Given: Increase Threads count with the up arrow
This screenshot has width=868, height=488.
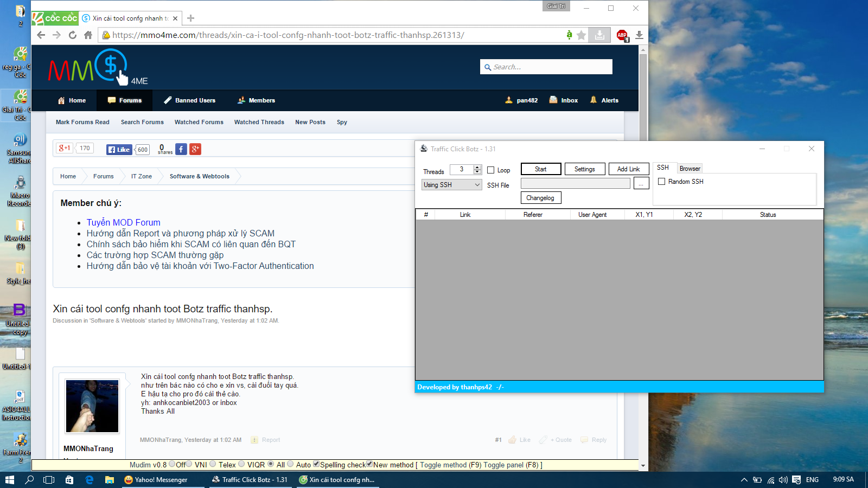Looking at the screenshot, I should tap(477, 168).
